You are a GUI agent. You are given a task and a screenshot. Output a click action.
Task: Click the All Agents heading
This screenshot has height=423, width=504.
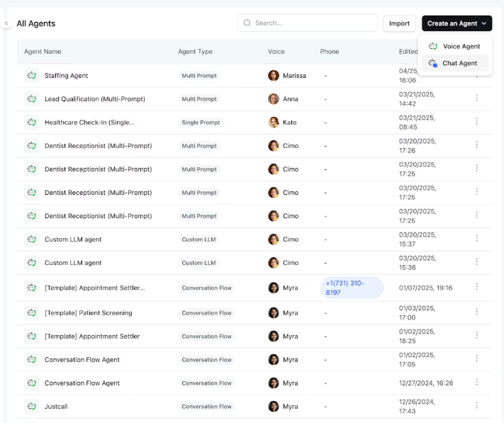point(36,23)
